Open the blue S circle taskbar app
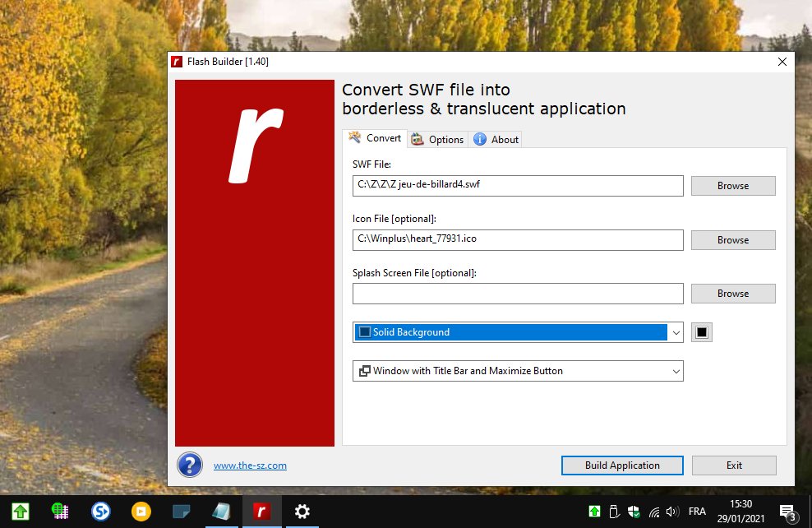 click(100, 512)
